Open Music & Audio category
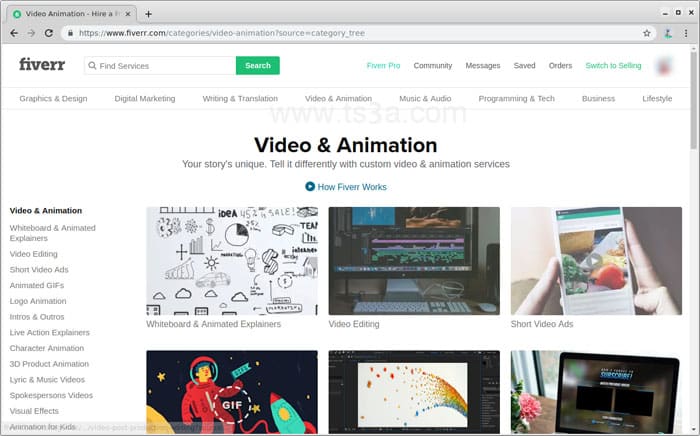 (425, 99)
